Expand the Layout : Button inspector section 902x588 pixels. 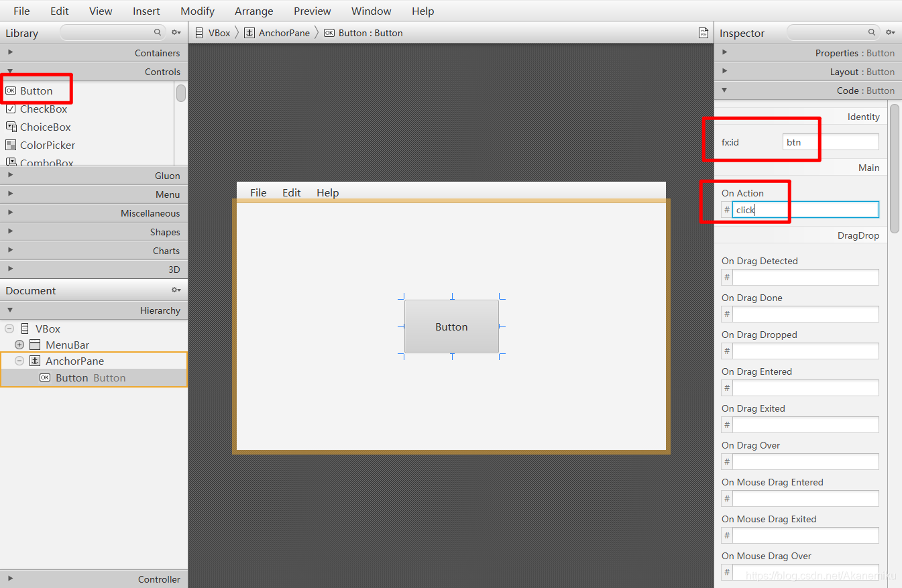(x=724, y=71)
